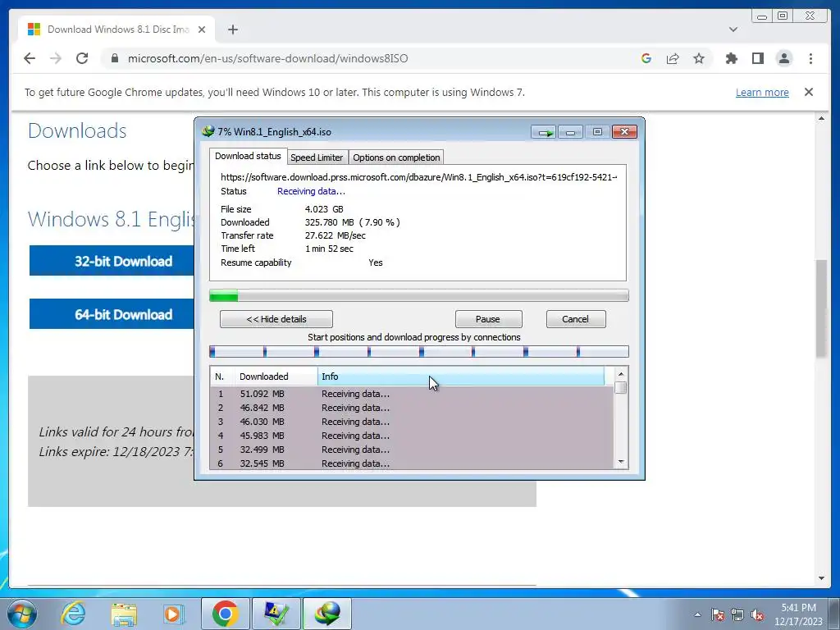Click the Info column header
840x630 pixels.
461,377
